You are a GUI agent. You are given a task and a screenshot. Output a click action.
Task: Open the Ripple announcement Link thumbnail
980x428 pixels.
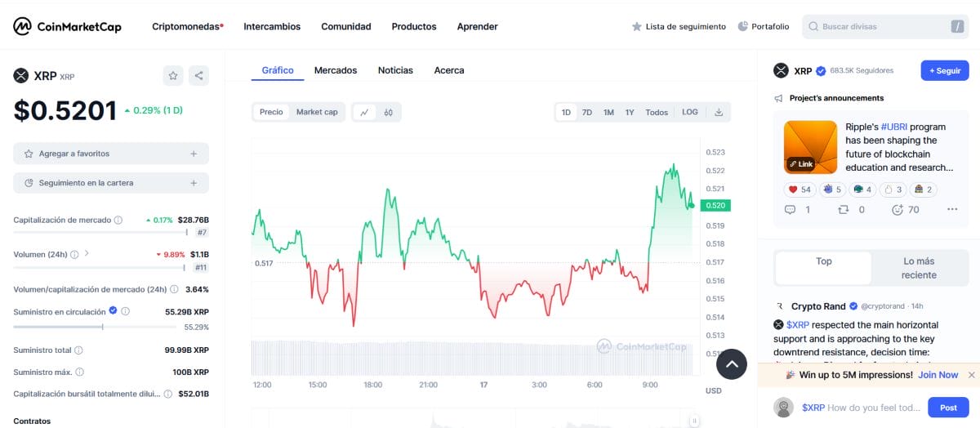pos(810,147)
